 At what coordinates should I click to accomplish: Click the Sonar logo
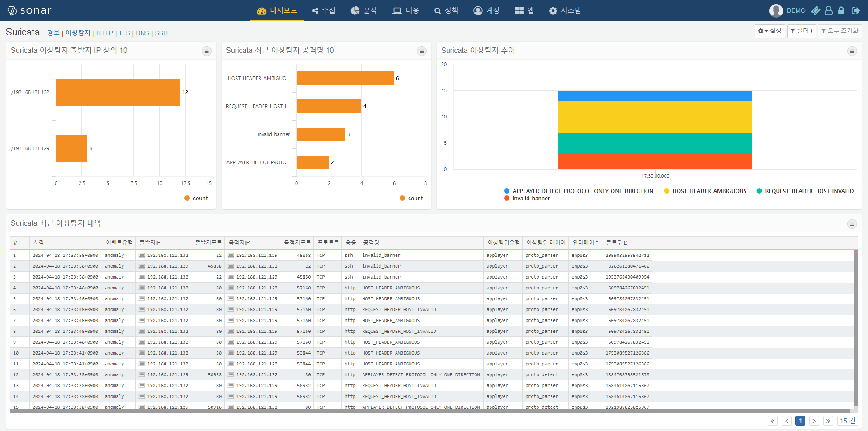29,10
